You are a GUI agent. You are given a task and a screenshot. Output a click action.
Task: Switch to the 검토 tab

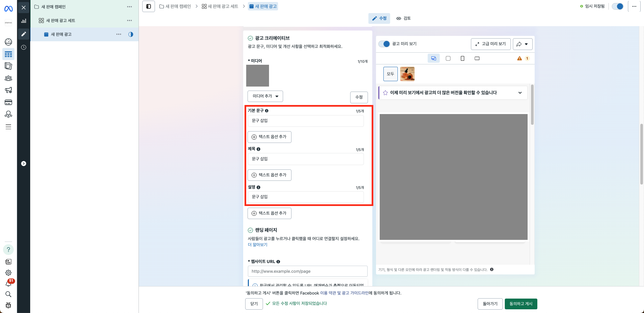pyautogui.click(x=404, y=18)
